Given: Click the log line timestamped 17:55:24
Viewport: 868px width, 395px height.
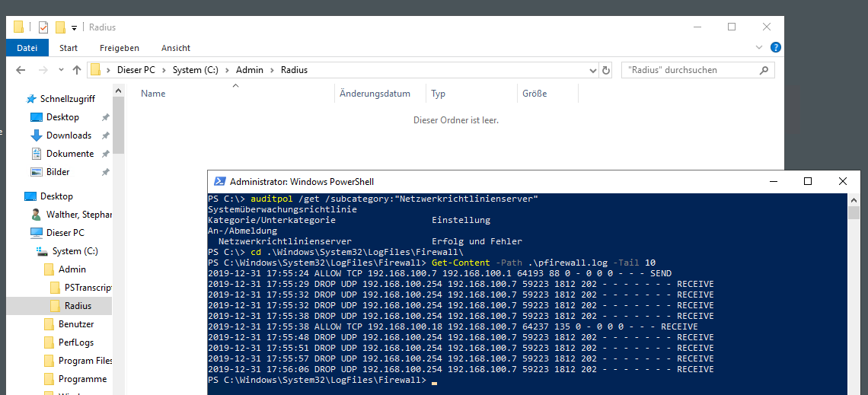Looking at the screenshot, I should (x=439, y=273).
